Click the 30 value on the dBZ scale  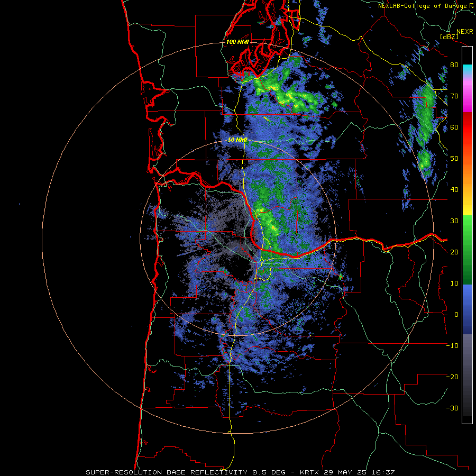[x=454, y=221]
